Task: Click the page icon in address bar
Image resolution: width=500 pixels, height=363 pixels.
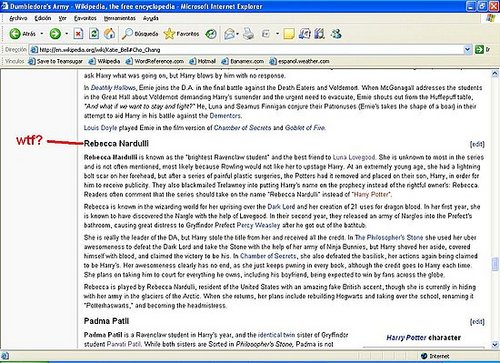Action: point(34,50)
